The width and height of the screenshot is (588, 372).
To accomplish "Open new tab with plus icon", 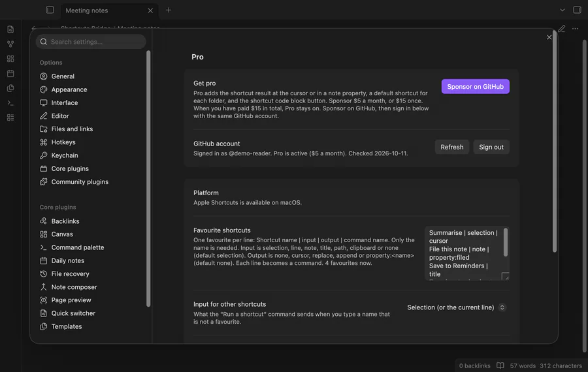I will tap(169, 10).
